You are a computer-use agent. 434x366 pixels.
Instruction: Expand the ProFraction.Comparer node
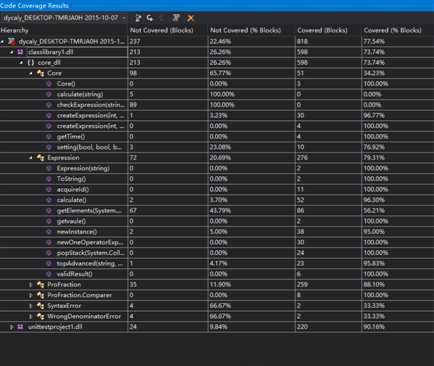31,295
